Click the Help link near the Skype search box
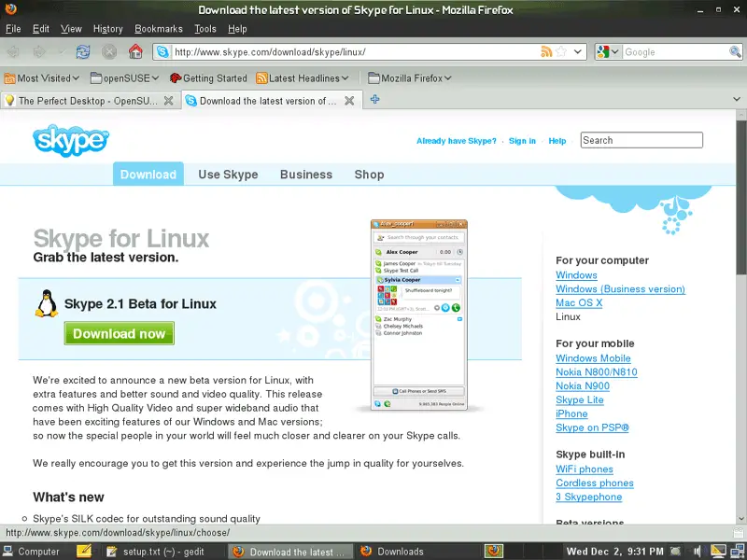 pos(557,141)
